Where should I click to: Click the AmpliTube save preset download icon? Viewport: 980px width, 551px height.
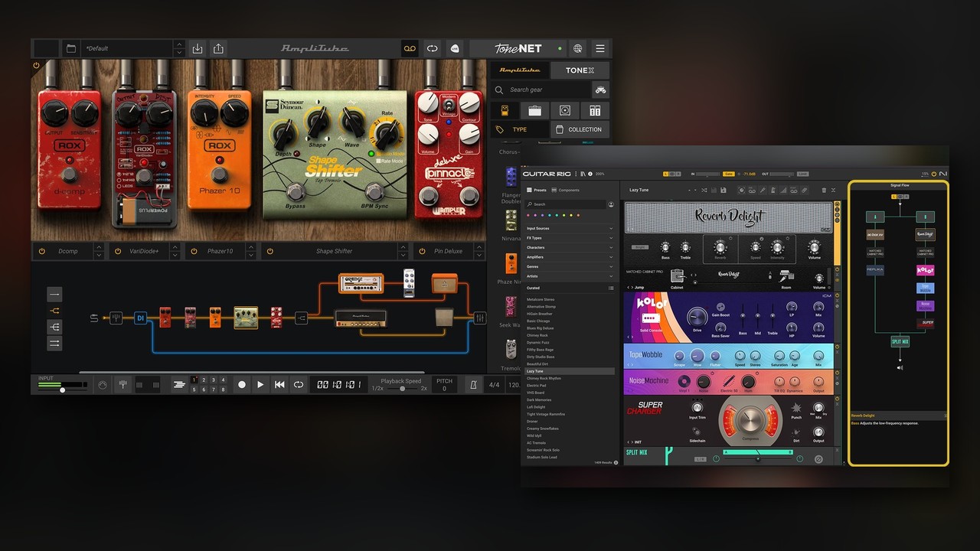tap(198, 48)
